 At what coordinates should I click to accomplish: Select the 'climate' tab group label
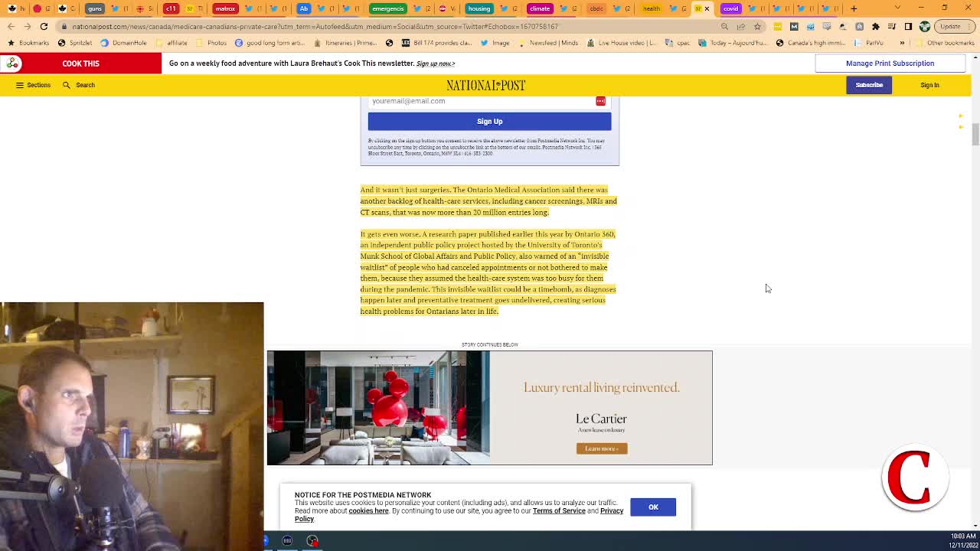539,8
